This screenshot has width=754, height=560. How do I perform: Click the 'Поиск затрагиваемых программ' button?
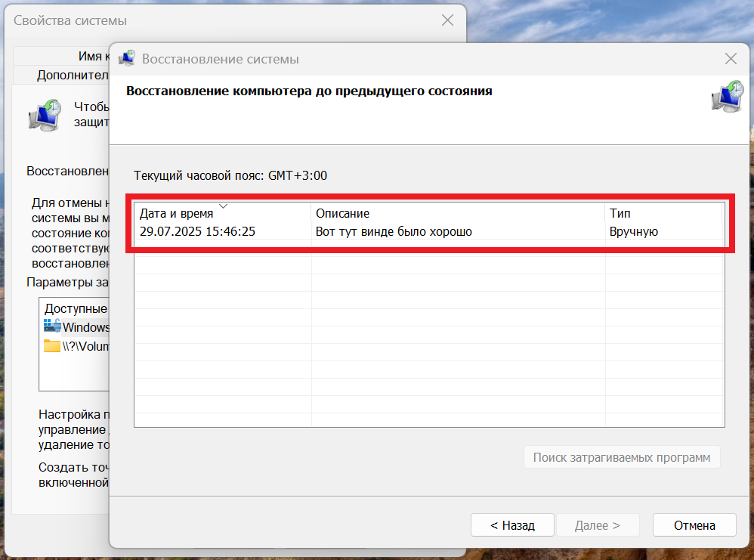[x=622, y=457]
